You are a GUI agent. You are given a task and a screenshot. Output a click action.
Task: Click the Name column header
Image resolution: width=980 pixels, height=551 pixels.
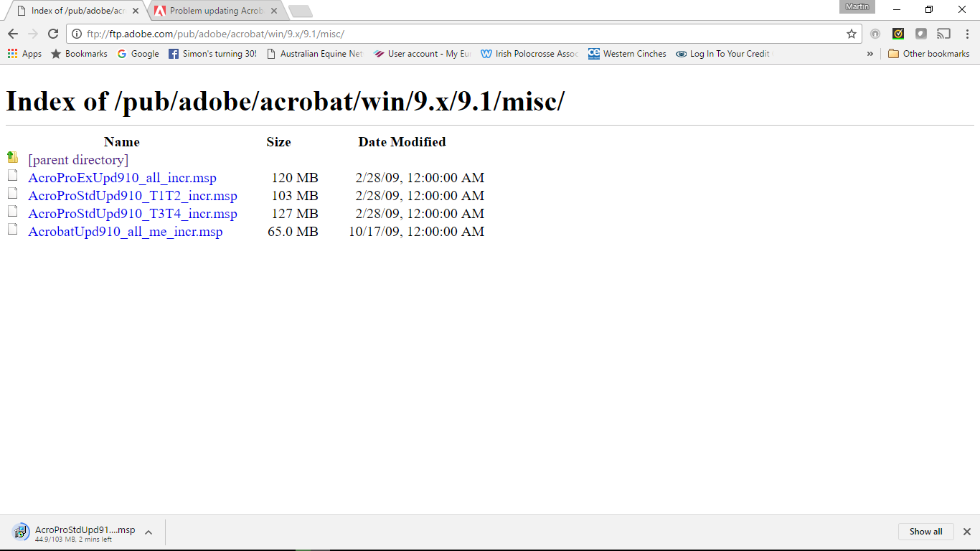click(x=122, y=142)
